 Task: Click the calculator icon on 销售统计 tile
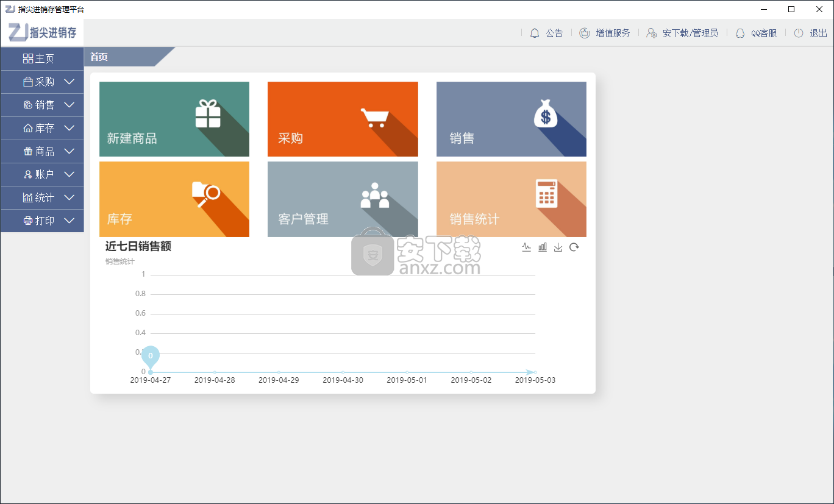pos(546,194)
